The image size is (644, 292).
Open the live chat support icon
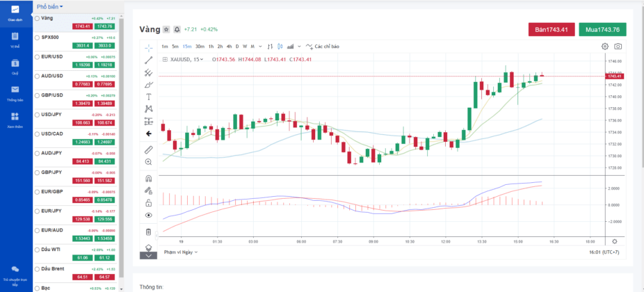pos(15,269)
